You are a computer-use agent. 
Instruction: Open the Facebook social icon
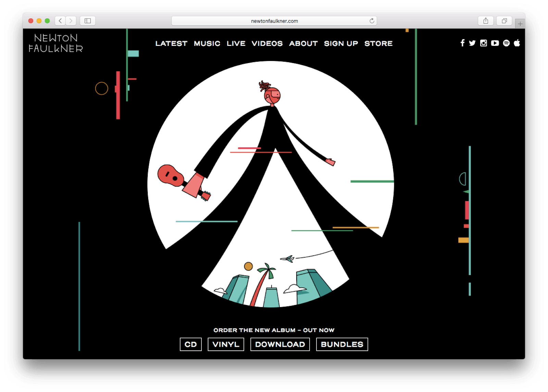(x=462, y=43)
